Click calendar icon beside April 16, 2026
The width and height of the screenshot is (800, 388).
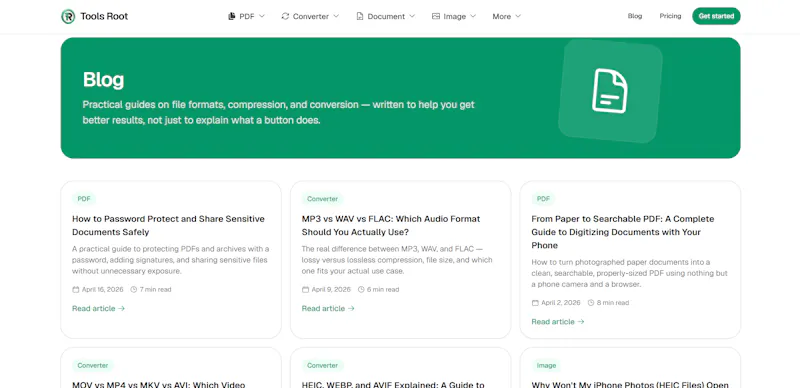(x=76, y=289)
